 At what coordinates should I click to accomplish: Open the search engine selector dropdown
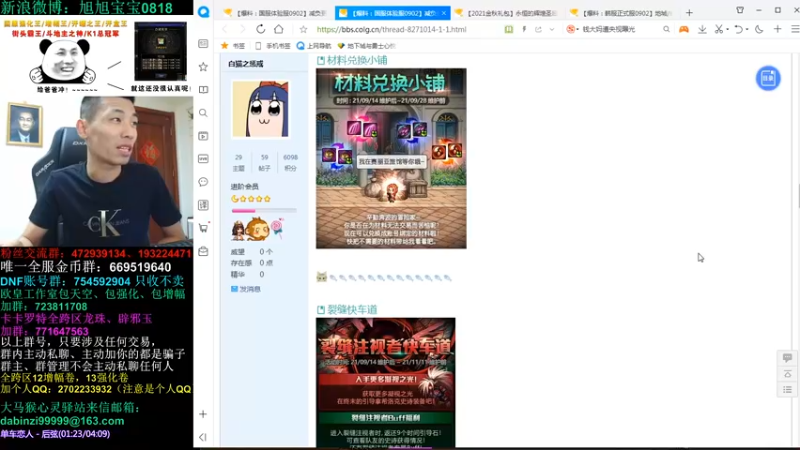coord(572,30)
